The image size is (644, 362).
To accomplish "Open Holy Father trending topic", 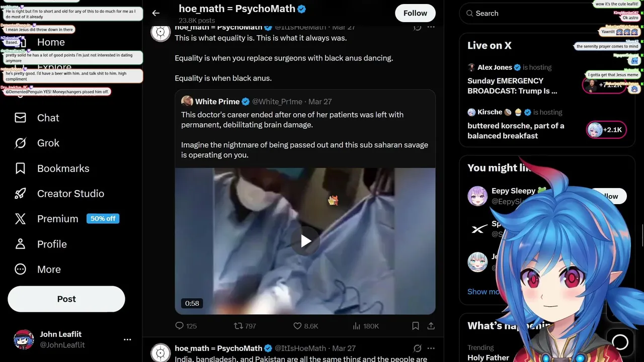I will coord(488,357).
